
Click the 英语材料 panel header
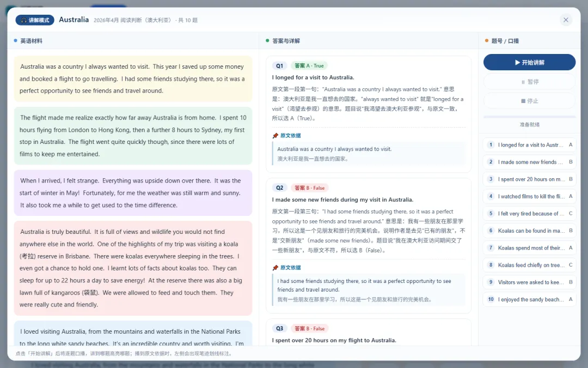click(31, 41)
